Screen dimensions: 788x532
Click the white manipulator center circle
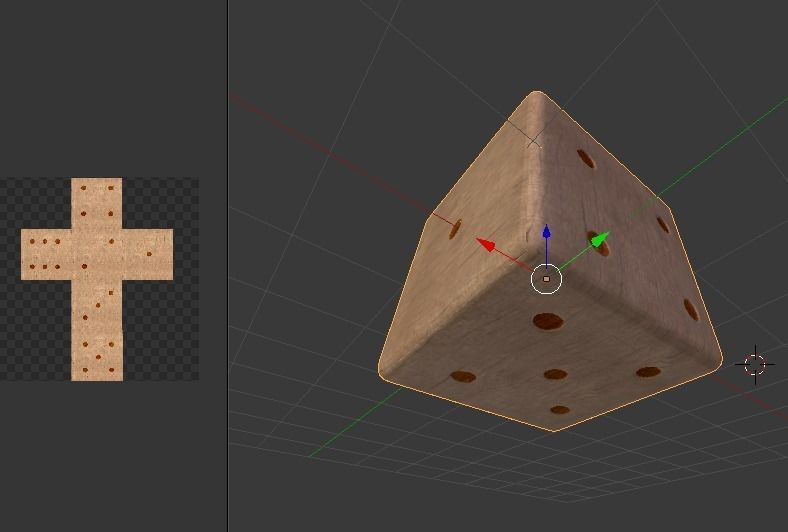546,279
